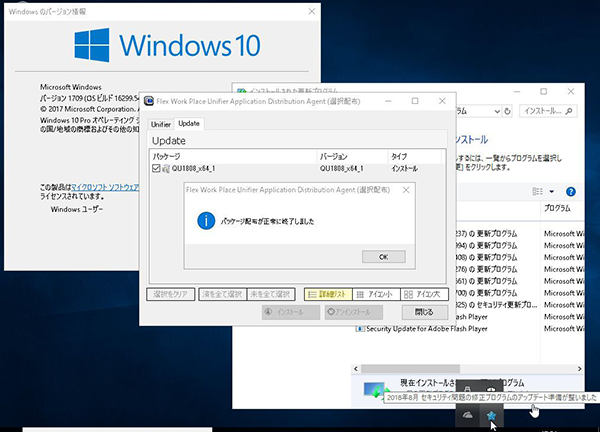The image size is (600, 432).
Task: Click the 閉じる button
Action: click(425, 312)
